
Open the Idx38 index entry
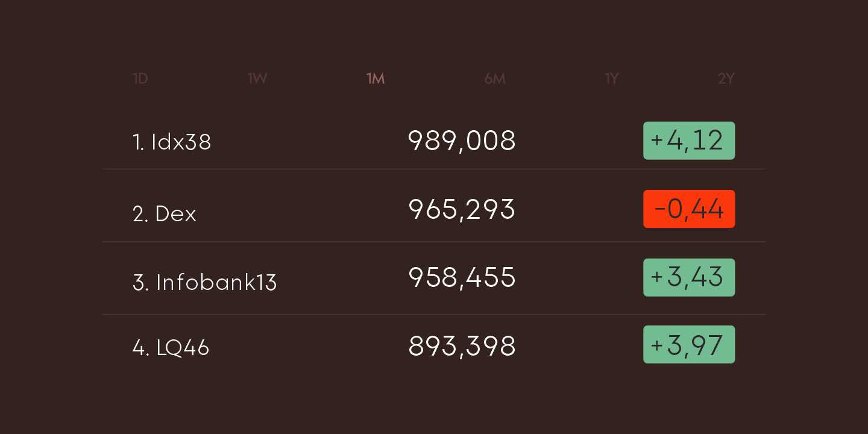[x=172, y=142]
